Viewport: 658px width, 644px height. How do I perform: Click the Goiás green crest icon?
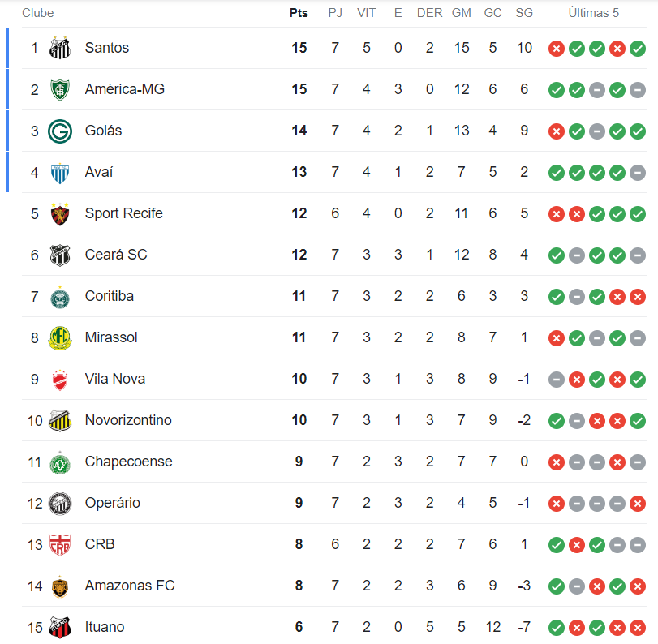pyautogui.click(x=60, y=131)
